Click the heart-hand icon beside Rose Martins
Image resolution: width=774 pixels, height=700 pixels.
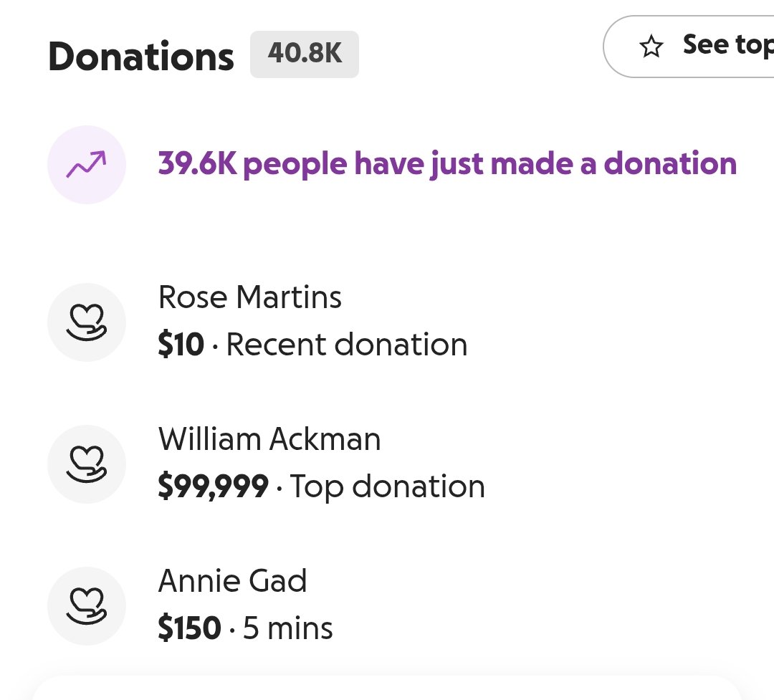tap(86, 322)
